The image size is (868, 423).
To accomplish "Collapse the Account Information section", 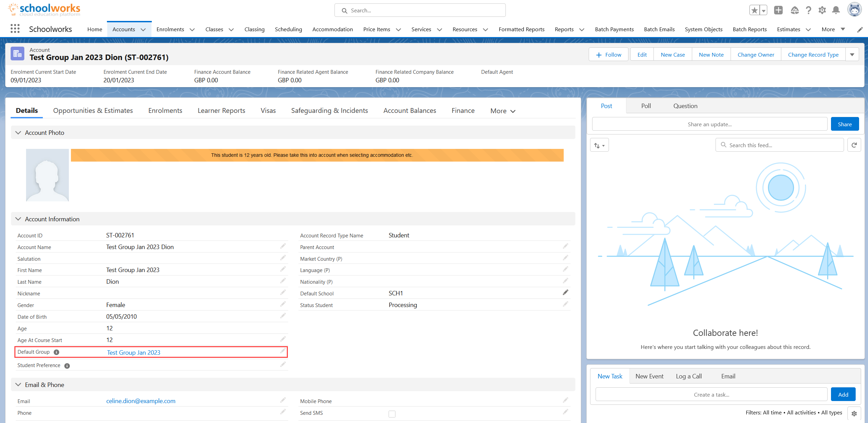I will pos(18,219).
